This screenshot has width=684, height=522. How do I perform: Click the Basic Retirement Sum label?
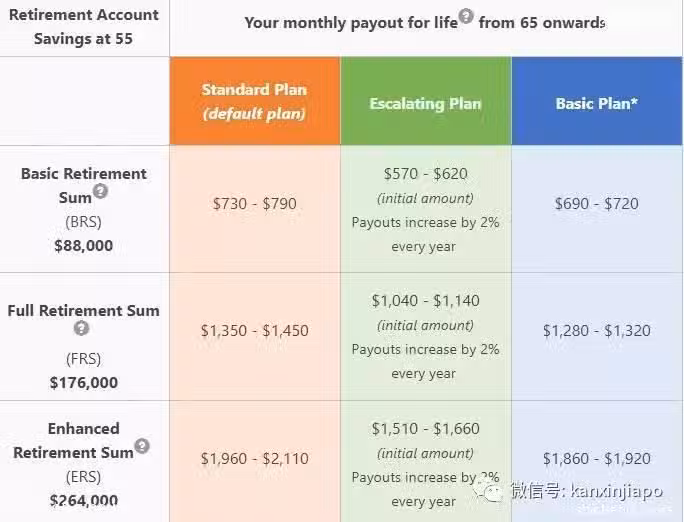83,185
